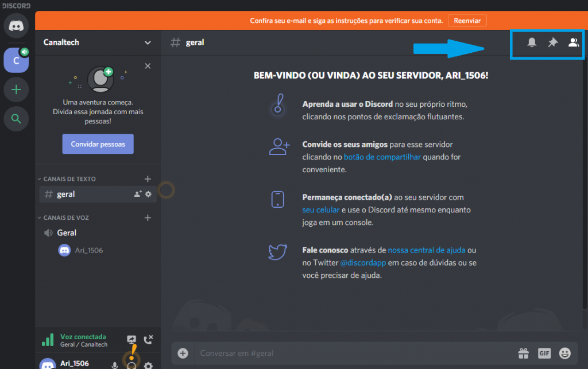The image size is (588, 369).
Task: Open the Nitro gift icon
Action: pos(524,353)
